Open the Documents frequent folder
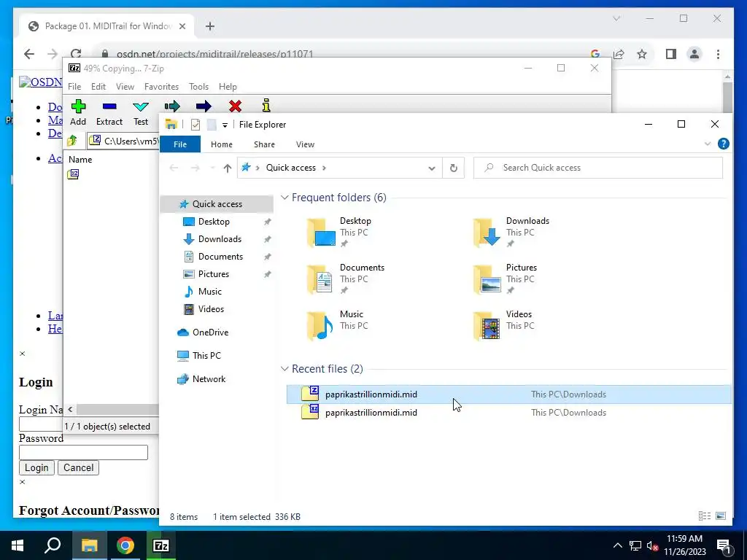Image resolution: width=747 pixels, height=560 pixels. 345,279
